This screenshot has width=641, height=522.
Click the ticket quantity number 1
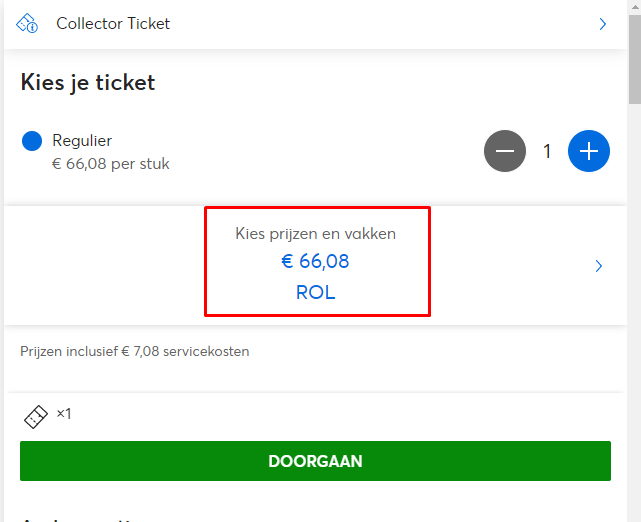(x=547, y=151)
